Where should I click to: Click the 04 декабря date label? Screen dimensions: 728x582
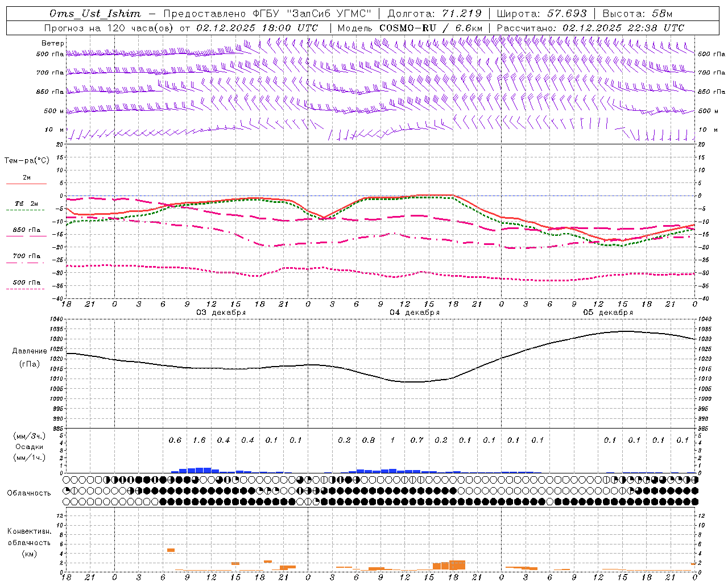[415, 313]
